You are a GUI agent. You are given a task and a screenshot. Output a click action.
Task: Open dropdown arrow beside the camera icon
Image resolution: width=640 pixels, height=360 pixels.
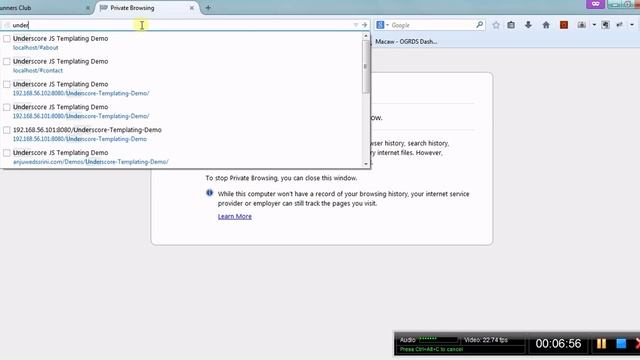[594, 25]
